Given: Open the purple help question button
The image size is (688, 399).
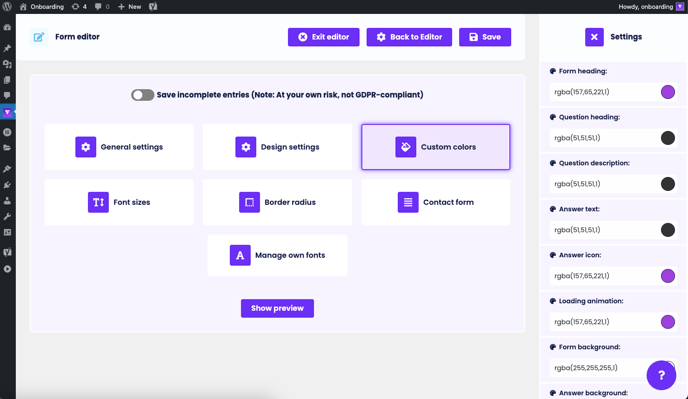Looking at the screenshot, I should coord(661,375).
